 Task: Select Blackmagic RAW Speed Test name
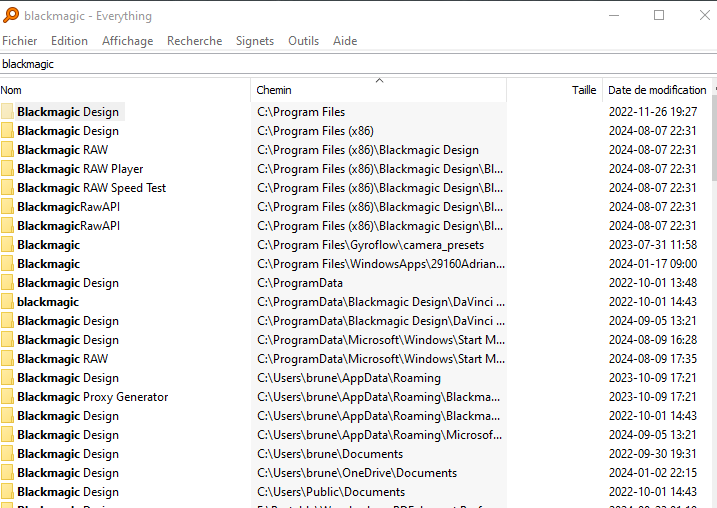[x=91, y=188]
